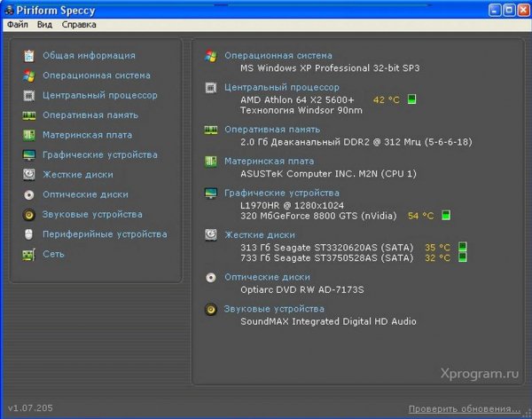Click the Speccy app icon in title bar
The image size is (532, 419).
click(9, 10)
